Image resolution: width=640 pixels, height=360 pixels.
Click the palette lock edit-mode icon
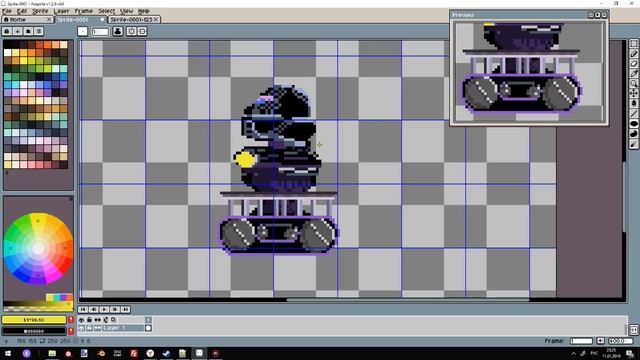[x=7, y=31]
